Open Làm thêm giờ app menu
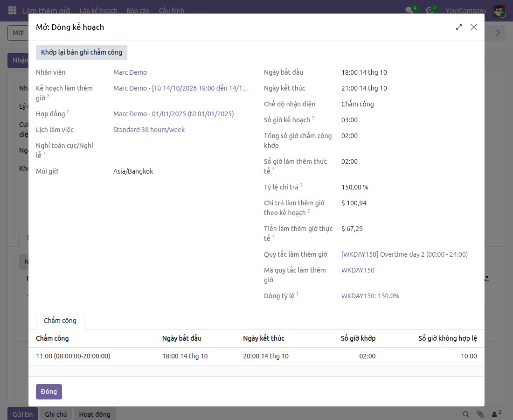Image resolution: width=513 pixels, height=420 pixels. (x=46, y=10)
